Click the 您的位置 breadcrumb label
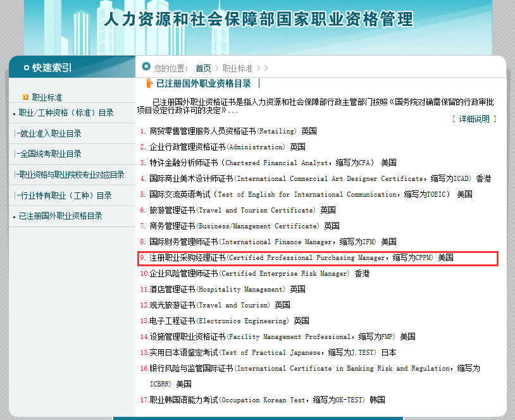The width and height of the screenshot is (515, 420). (171, 68)
